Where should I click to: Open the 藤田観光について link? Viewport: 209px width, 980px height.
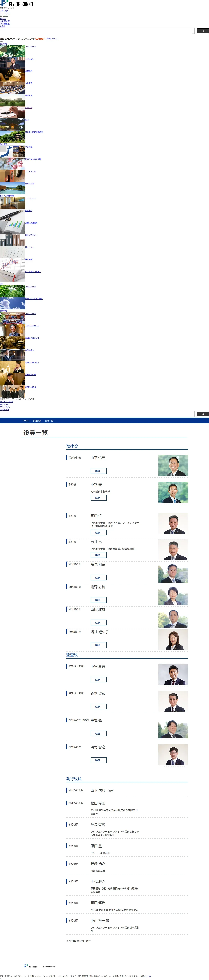[32, 338]
